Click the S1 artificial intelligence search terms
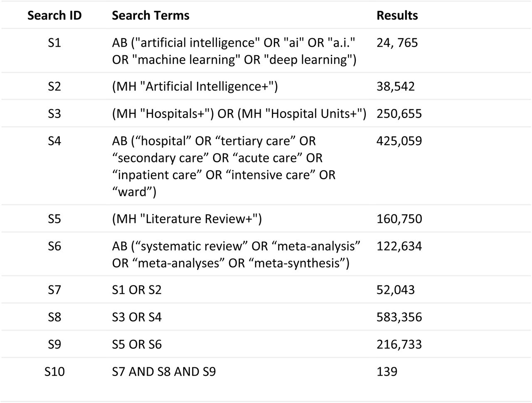Screen dimensions: 532x403 pyautogui.click(x=234, y=51)
